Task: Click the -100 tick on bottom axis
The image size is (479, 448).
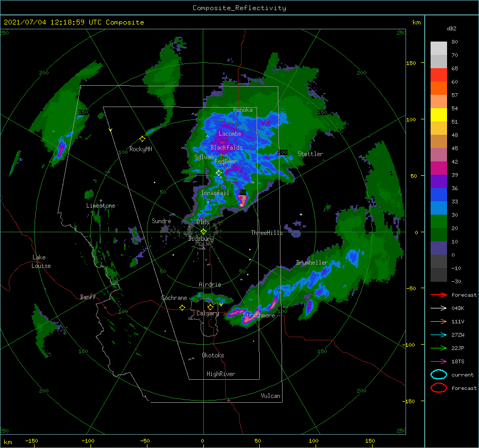Action: 88,441
